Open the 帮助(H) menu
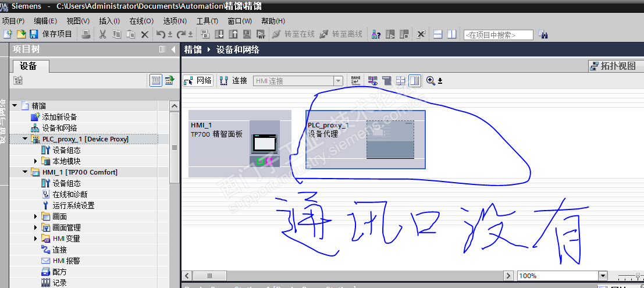 (x=273, y=21)
